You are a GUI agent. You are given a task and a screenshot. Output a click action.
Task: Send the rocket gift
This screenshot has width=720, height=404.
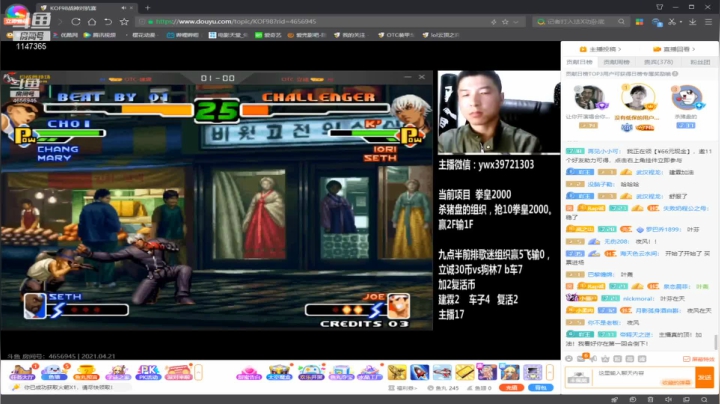point(419,372)
